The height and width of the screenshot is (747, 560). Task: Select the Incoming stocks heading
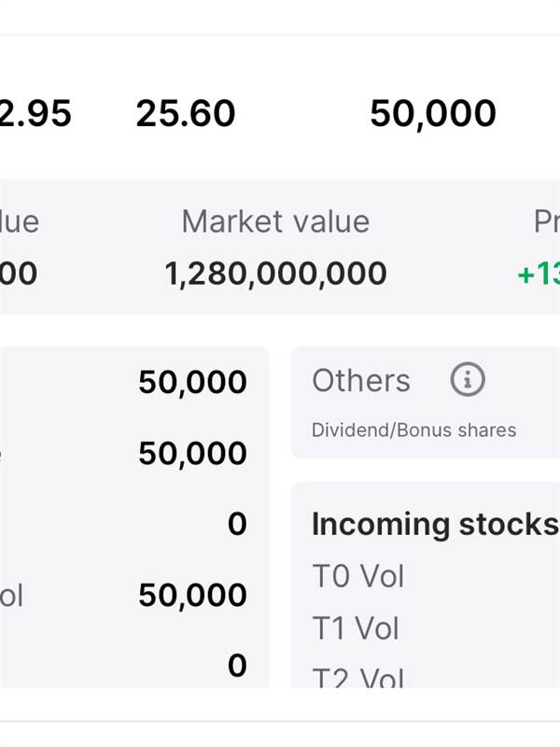tap(435, 524)
